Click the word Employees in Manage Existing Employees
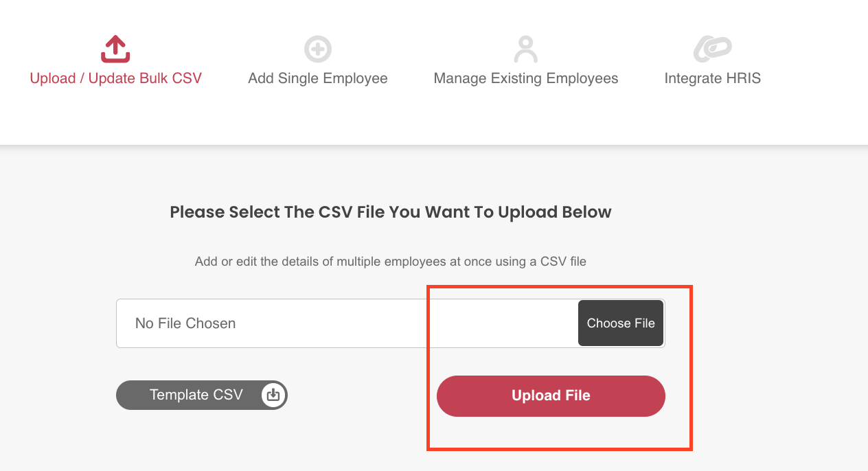Viewport: 868px width, 471px height. click(x=582, y=78)
